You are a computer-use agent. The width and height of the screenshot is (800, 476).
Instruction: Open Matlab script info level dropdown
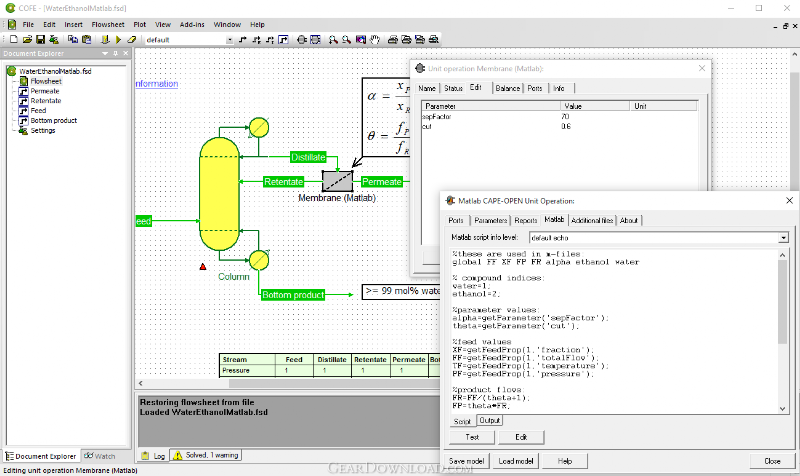tap(783, 238)
